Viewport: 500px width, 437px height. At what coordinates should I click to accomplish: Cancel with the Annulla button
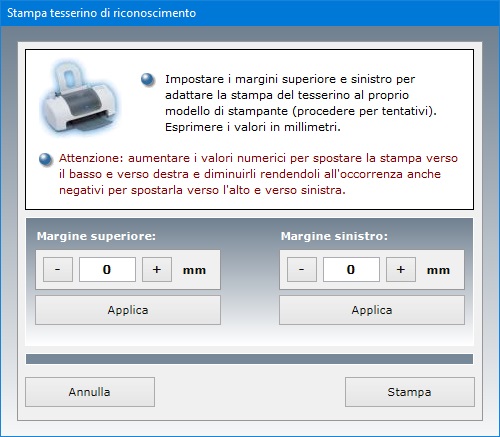point(90,392)
